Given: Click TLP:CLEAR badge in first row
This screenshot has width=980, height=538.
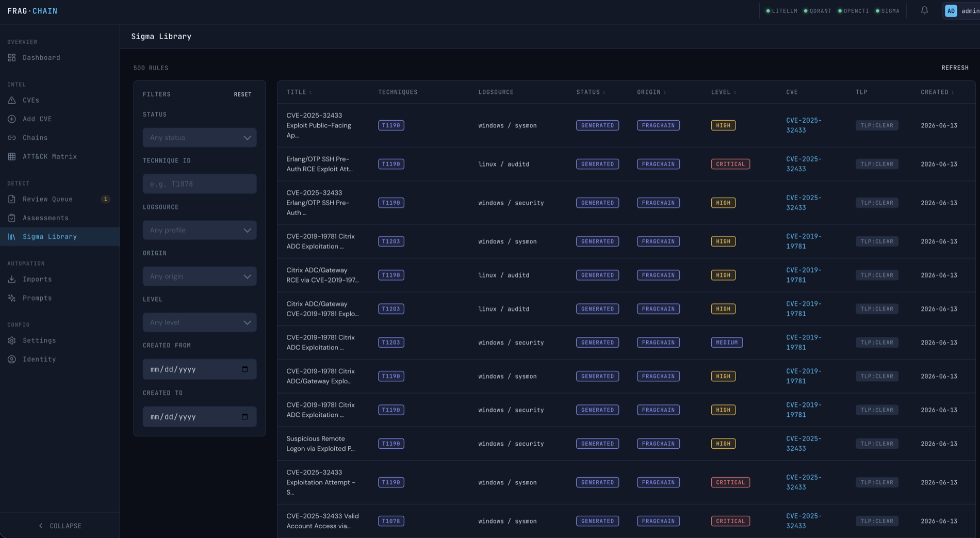Looking at the screenshot, I should tap(877, 125).
